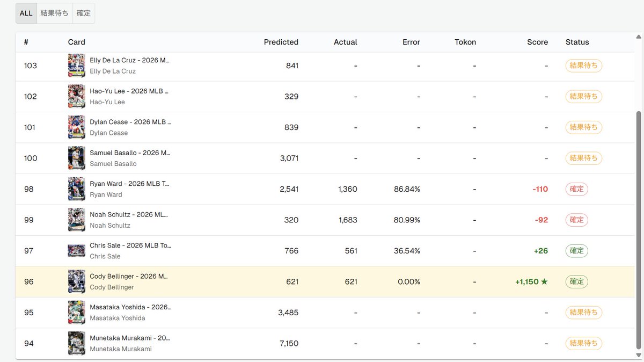
Task: Open Dylan Cease card thumbnail
Action: [77, 127]
